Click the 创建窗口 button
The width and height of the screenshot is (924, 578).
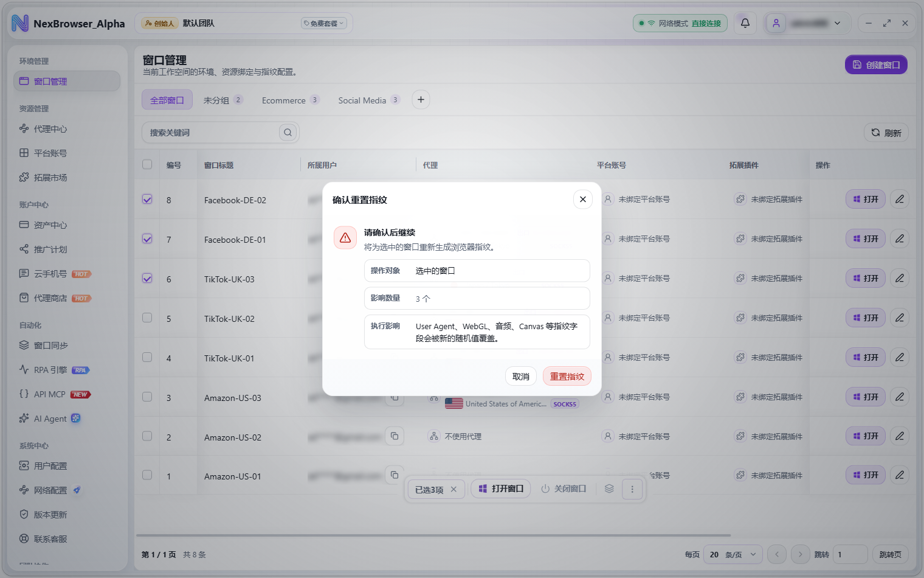point(876,64)
